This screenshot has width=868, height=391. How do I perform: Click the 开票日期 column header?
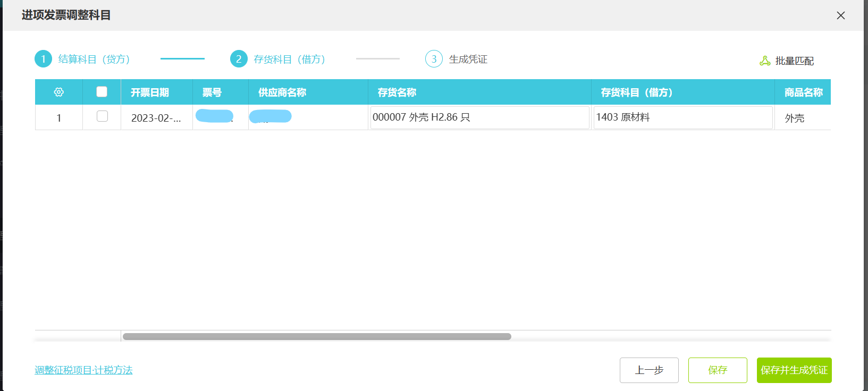pyautogui.click(x=157, y=92)
